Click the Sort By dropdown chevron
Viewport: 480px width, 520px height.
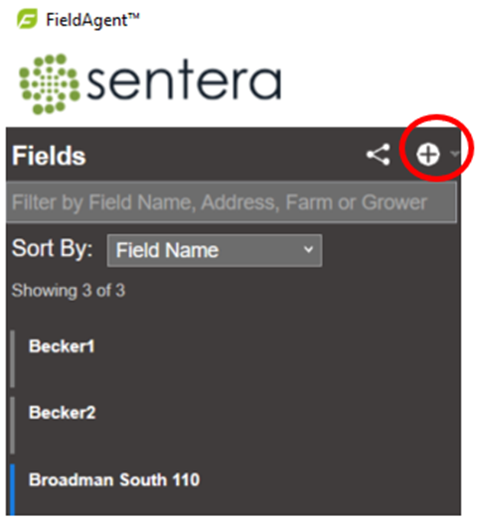(x=309, y=249)
